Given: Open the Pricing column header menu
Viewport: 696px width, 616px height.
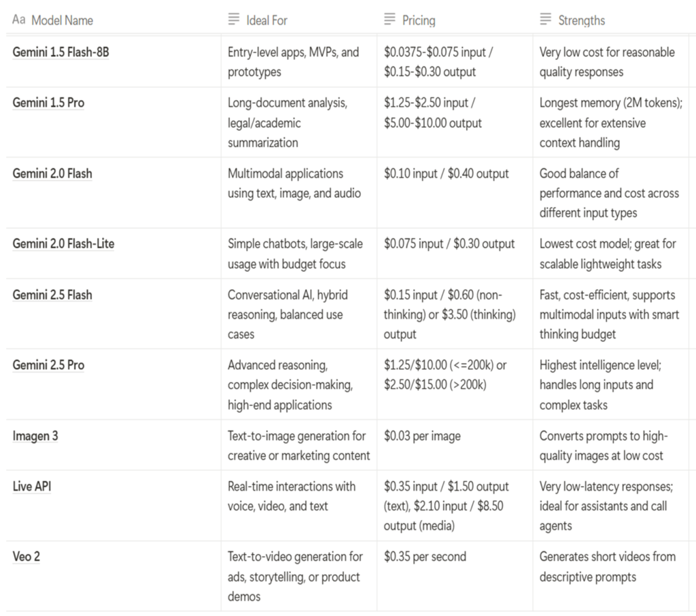Looking at the screenshot, I should coord(455,20).
